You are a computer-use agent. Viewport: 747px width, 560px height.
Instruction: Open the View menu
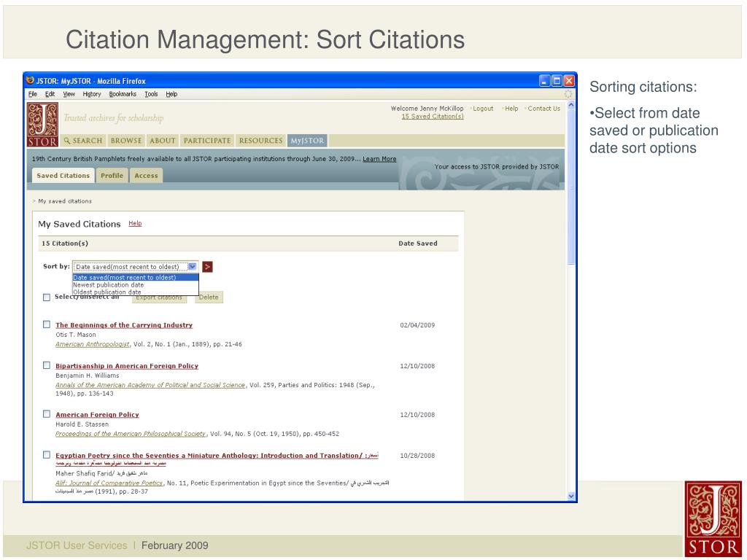(x=69, y=94)
